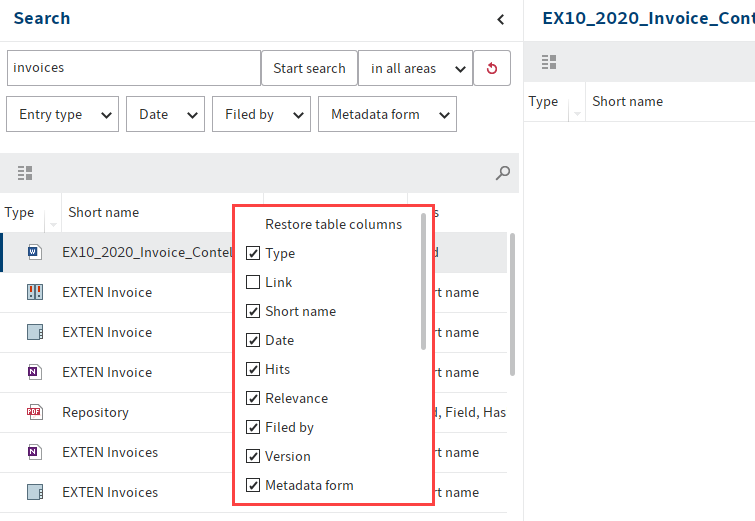Viewport: 755px width, 521px height.
Task: Collapse the Search panel with chevron
Action: (x=500, y=19)
